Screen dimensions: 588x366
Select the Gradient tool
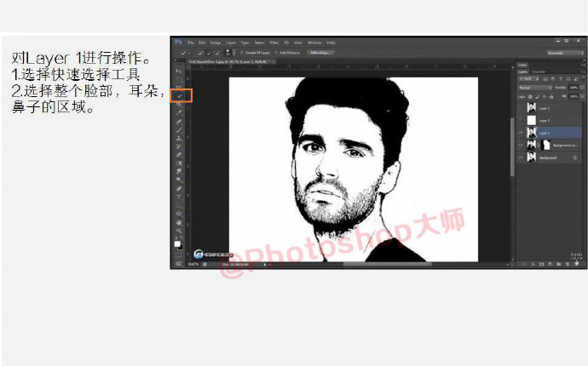[178, 163]
